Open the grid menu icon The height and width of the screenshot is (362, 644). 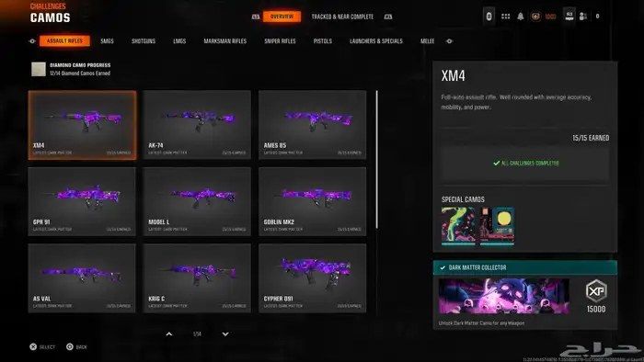[x=506, y=17]
